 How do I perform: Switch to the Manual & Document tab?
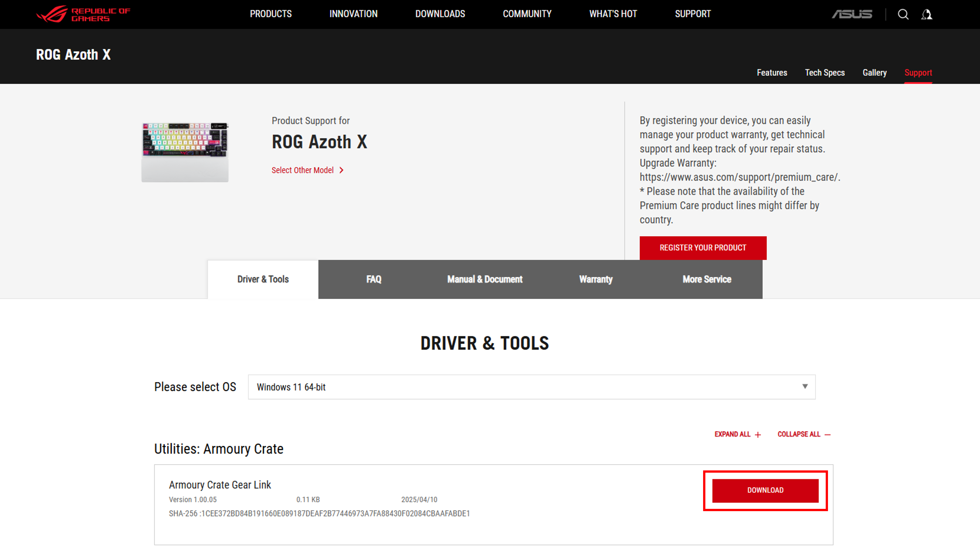[x=485, y=279]
